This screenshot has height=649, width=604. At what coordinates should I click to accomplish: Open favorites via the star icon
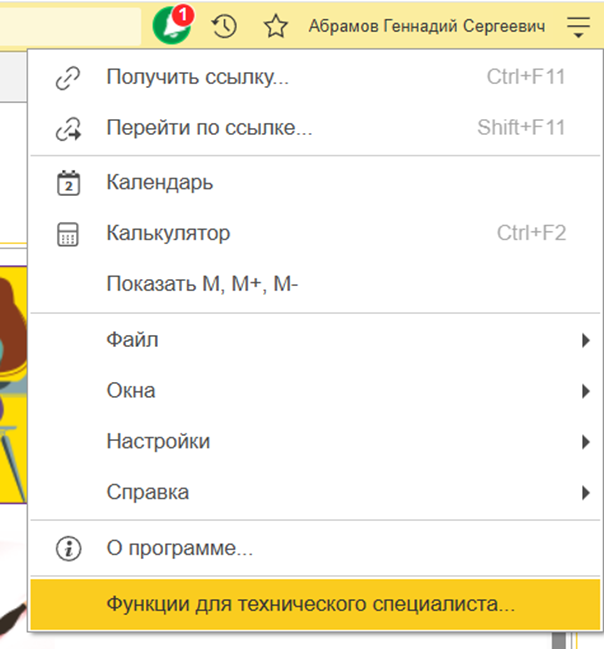276,26
